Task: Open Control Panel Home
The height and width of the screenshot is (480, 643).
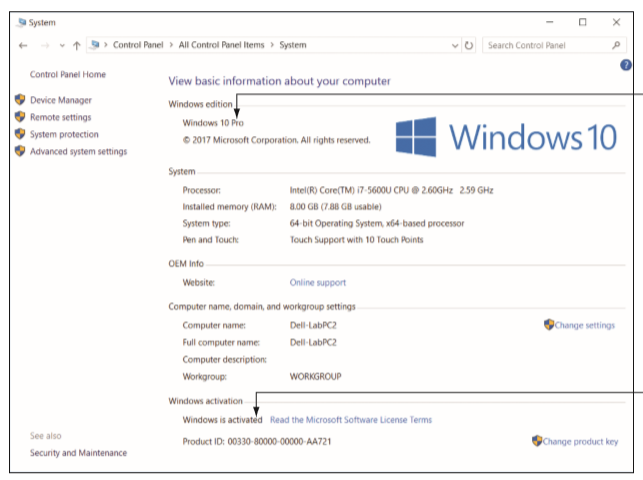Action: point(68,74)
